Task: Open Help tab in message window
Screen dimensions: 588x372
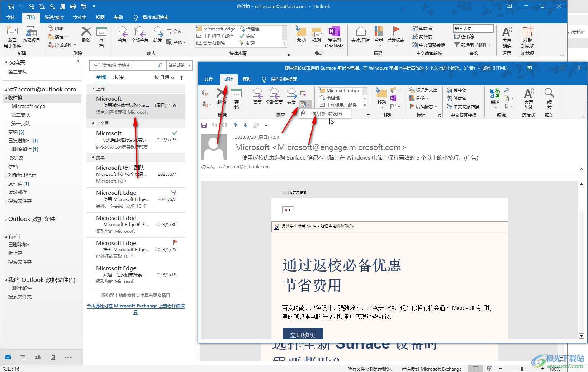Action: 247,79
